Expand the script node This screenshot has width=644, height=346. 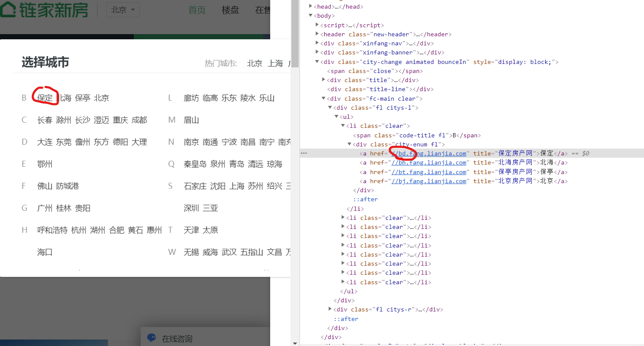pos(317,25)
